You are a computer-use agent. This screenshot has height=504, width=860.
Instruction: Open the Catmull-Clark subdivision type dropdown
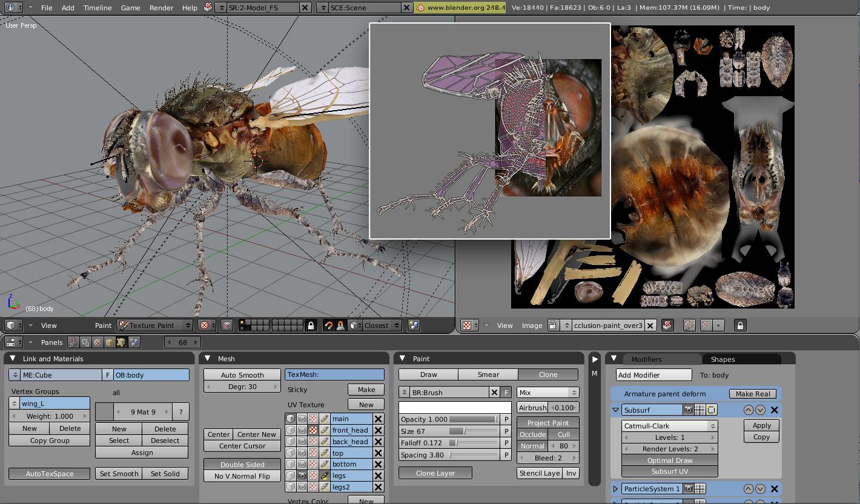669,425
